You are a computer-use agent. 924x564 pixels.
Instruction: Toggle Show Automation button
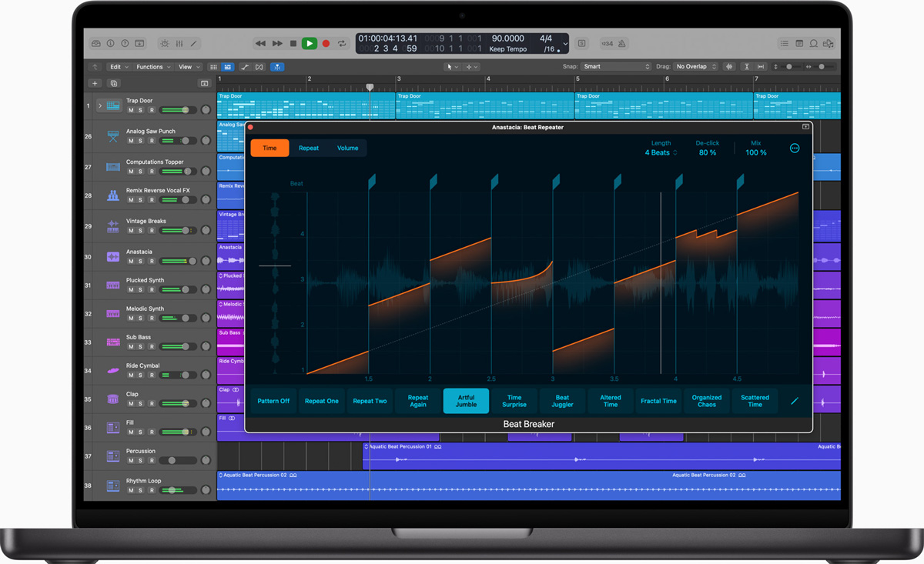click(x=245, y=67)
